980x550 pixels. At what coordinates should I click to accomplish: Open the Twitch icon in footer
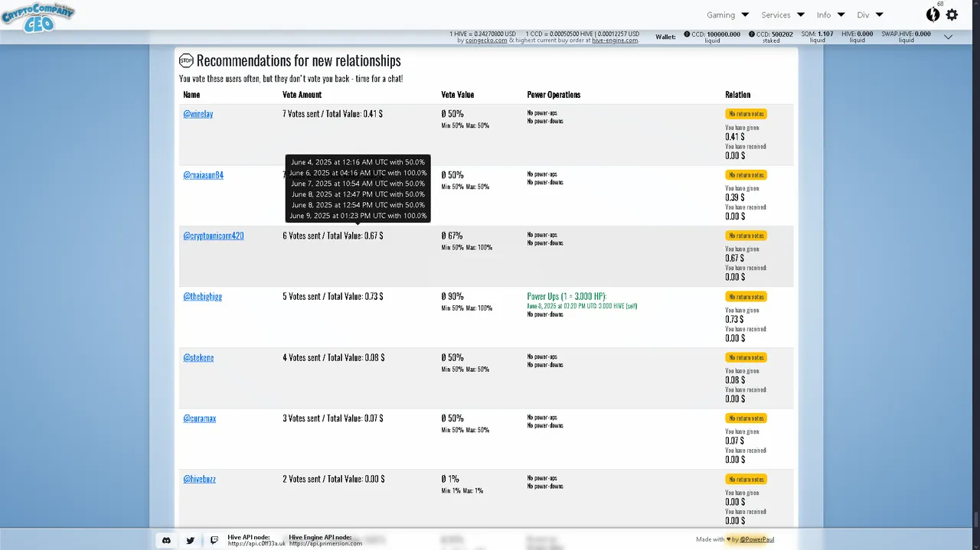pos(214,540)
